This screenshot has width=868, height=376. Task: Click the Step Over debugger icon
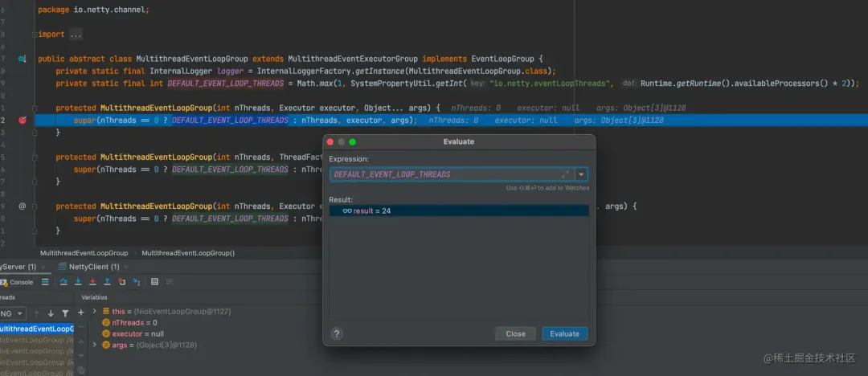click(x=63, y=282)
